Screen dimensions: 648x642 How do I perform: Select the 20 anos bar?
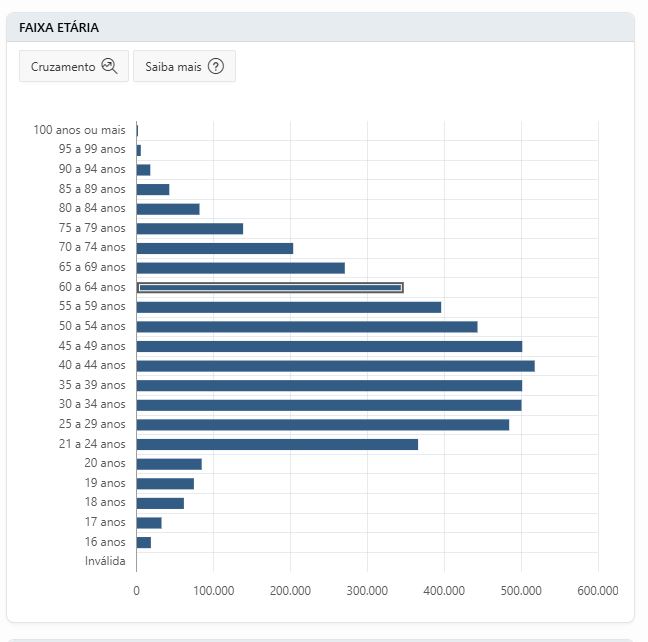tap(169, 464)
